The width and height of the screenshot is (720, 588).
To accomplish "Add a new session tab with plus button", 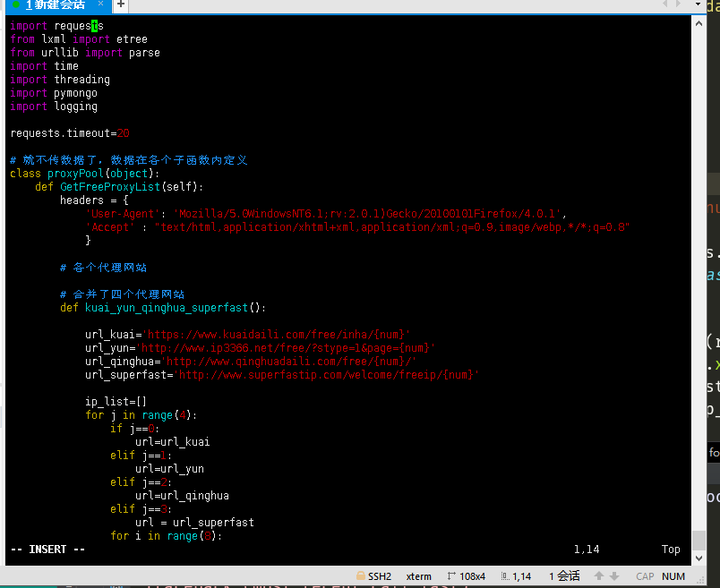I will click(121, 4).
